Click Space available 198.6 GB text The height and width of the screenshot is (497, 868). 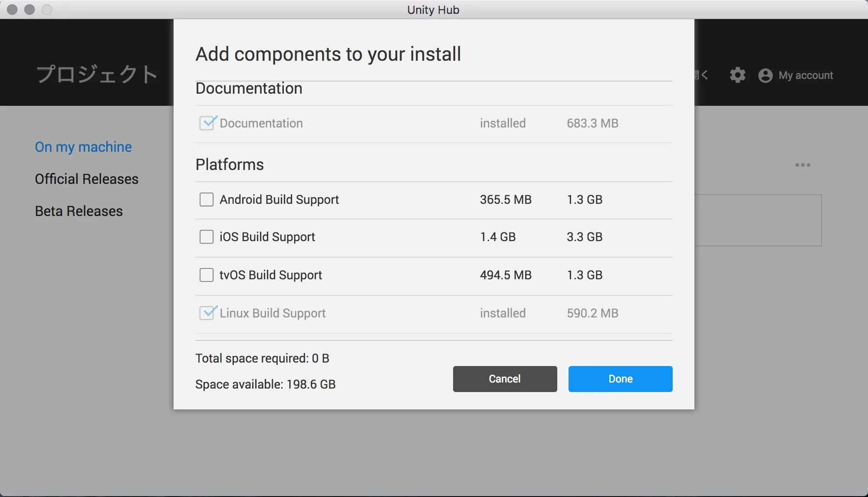(265, 385)
